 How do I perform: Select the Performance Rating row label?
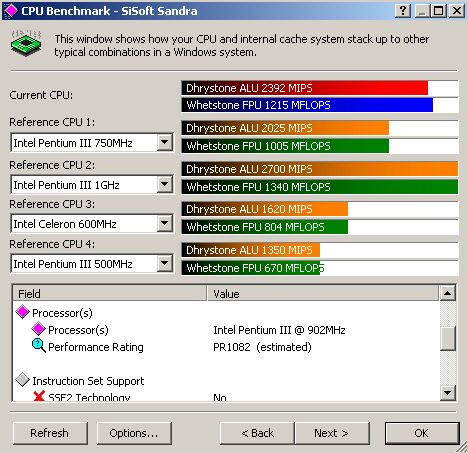pos(96,347)
